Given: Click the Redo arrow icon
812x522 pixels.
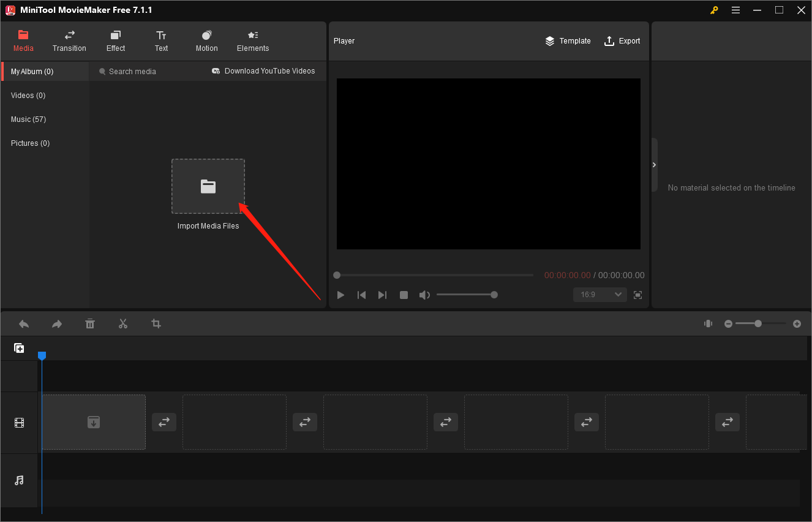Looking at the screenshot, I should (57, 323).
